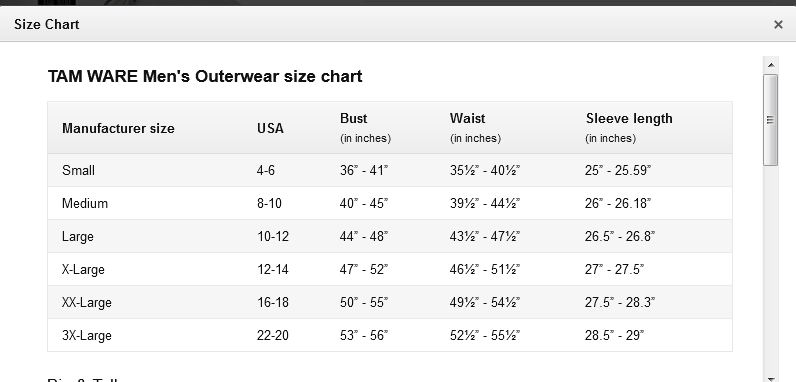Select the XX-Large size row label
796x382 pixels.
click(87, 302)
